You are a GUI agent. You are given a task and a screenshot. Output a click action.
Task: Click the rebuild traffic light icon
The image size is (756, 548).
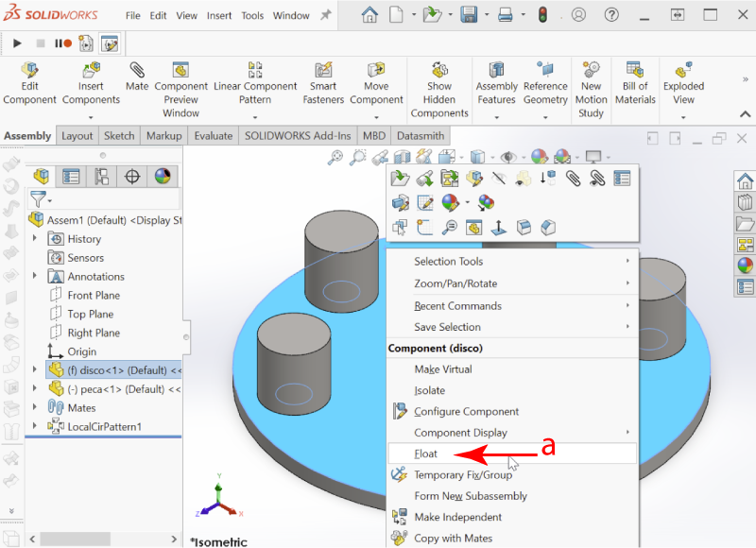click(542, 15)
